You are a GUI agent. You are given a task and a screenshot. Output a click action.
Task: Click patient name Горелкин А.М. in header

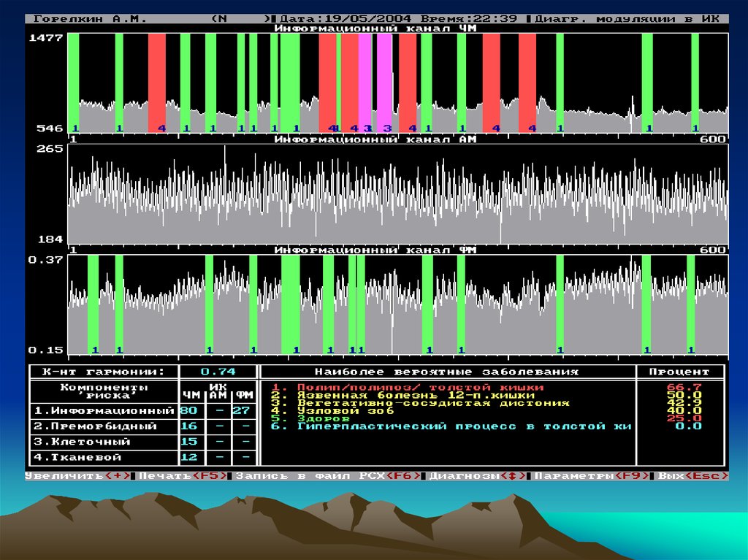click(x=91, y=18)
